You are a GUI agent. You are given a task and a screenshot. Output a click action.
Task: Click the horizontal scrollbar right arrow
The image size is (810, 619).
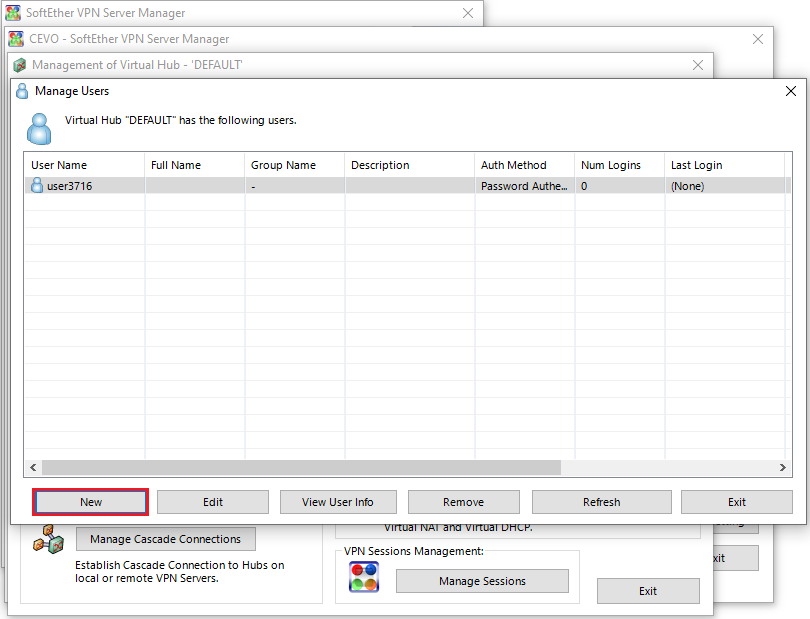pos(783,468)
